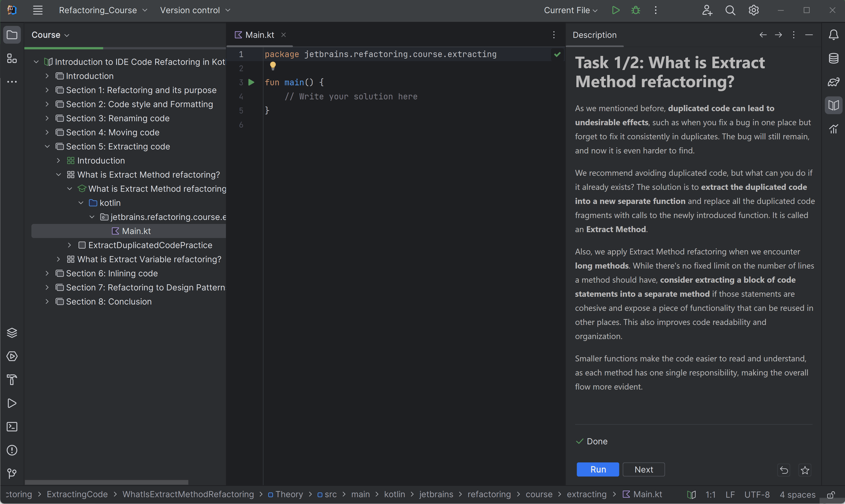Open the Current File run configuration dropdown
The width and height of the screenshot is (845, 504).
[x=570, y=10]
